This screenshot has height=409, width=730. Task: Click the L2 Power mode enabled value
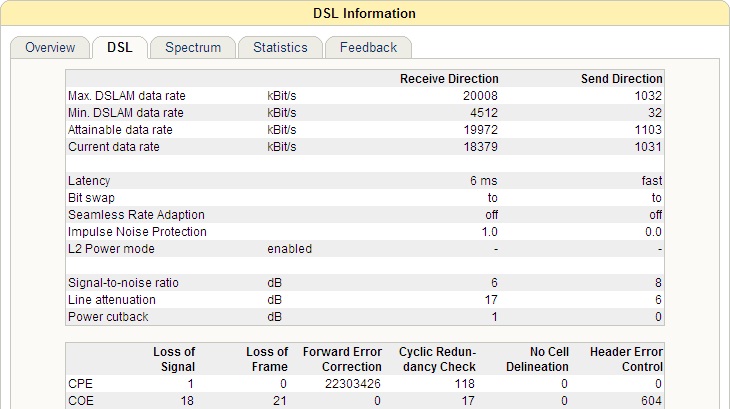click(x=290, y=249)
